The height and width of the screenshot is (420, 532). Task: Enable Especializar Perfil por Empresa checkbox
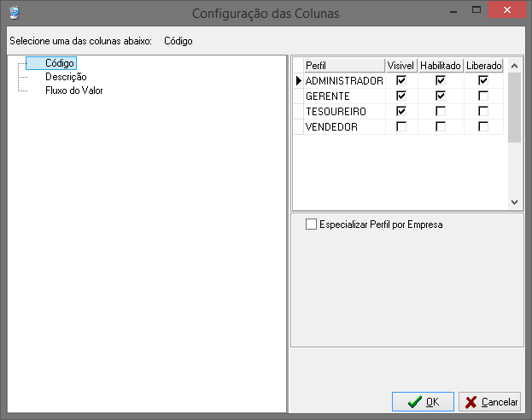(311, 225)
